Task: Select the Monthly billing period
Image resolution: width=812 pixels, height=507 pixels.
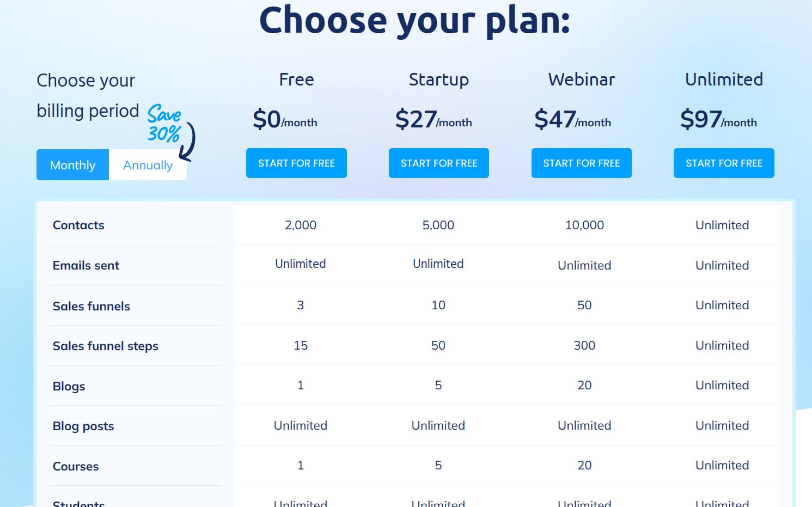Action: point(72,165)
